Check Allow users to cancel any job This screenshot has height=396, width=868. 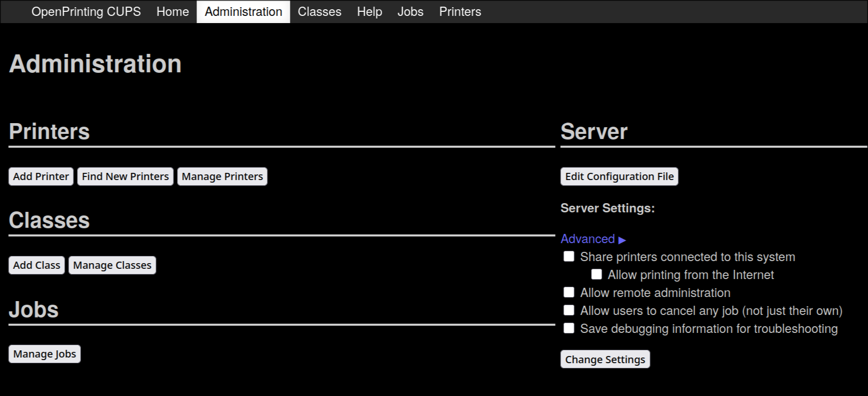pyautogui.click(x=569, y=310)
